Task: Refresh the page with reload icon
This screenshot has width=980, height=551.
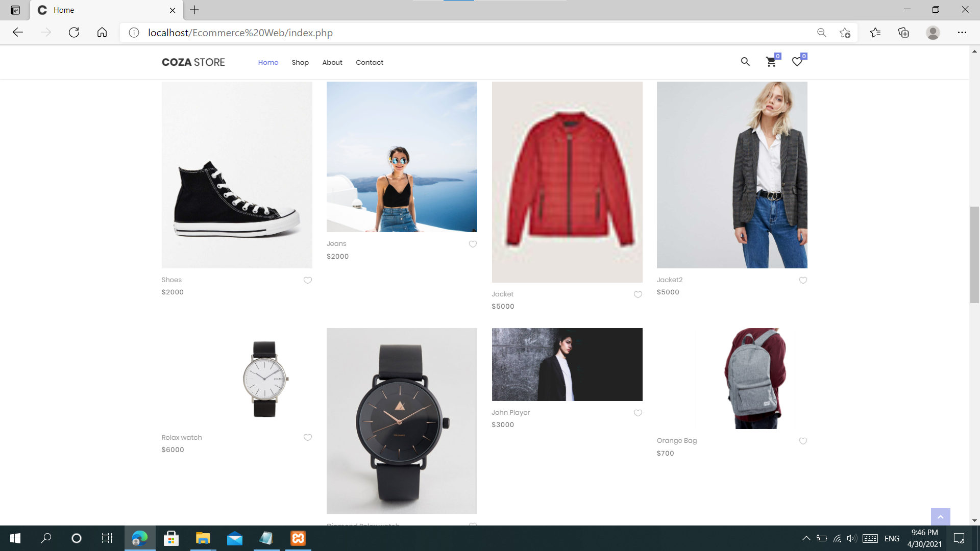Action: coord(74,33)
